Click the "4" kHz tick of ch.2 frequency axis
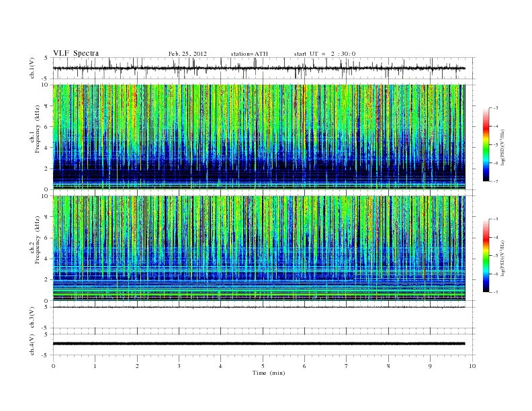532x411 pixels. (46, 259)
